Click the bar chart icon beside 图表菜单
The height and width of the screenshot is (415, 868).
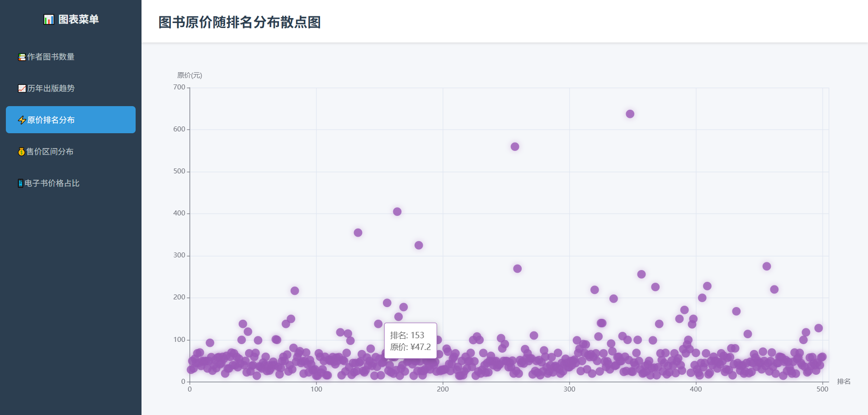click(x=48, y=19)
